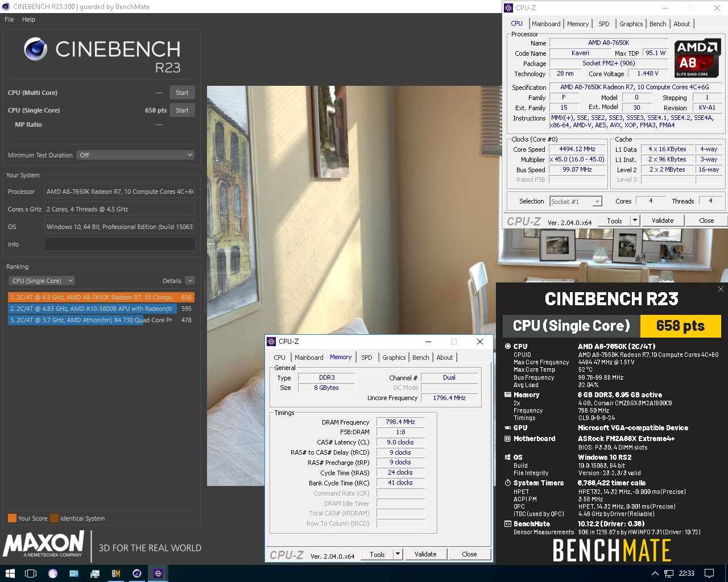Viewport: 728px width, 582px height.
Task: Open the Windows Start menu
Action: 10,573
